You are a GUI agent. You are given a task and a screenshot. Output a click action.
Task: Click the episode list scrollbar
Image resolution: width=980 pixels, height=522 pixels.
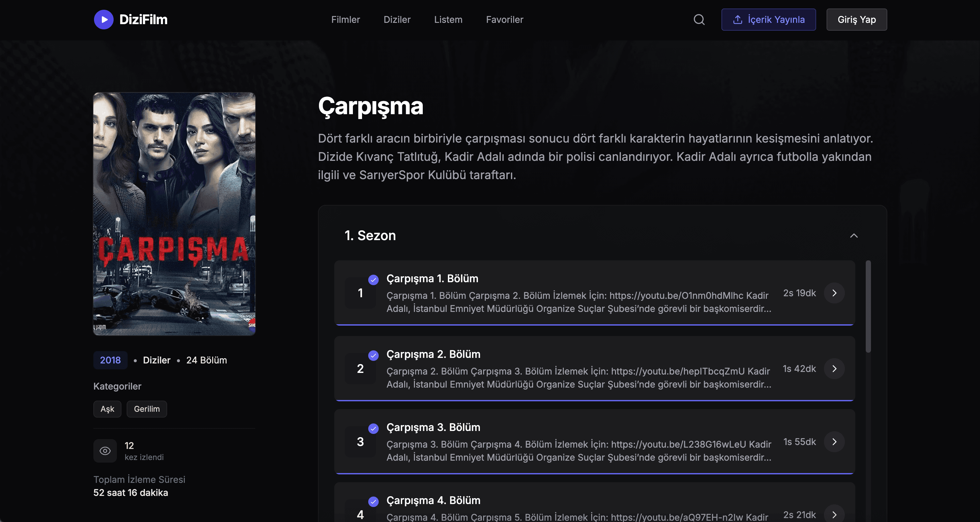pyautogui.click(x=868, y=306)
